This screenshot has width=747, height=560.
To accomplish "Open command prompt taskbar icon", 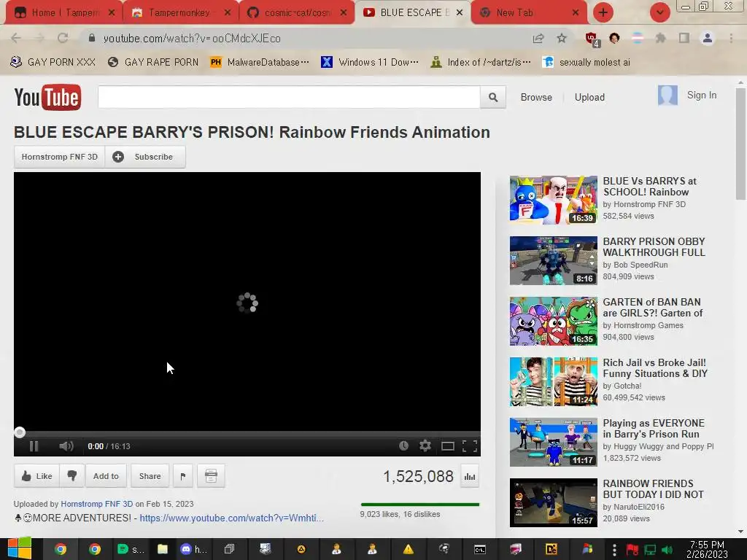I will 480,550.
